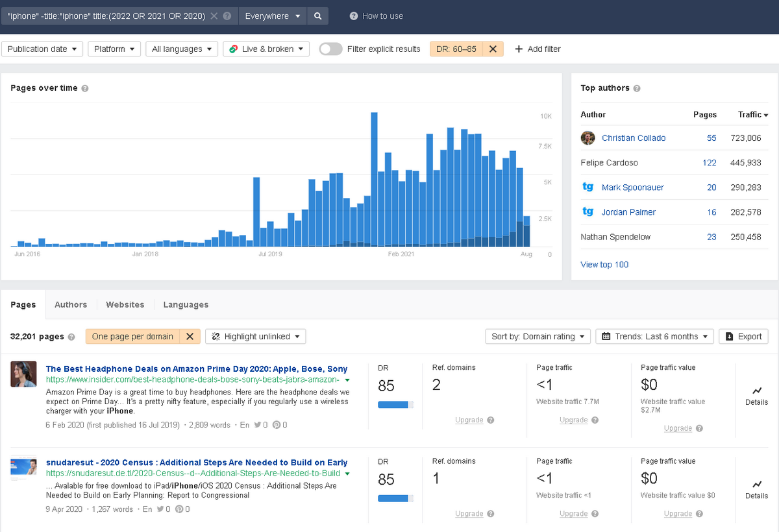779x532 pixels.
Task: Open Christian Collado's author link
Action: (634, 138)
